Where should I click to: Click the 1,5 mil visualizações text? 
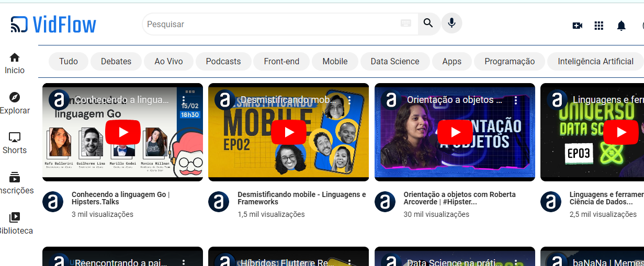pos(271,214)
